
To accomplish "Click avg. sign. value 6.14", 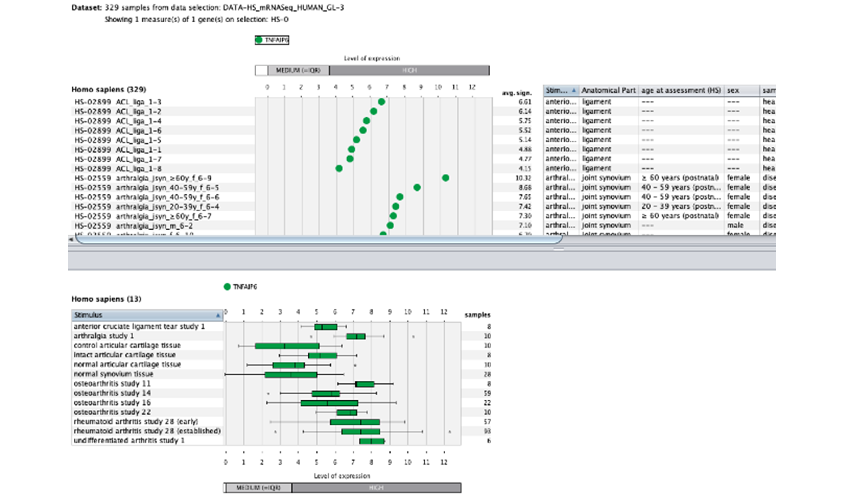I will (x=524, y=111).
